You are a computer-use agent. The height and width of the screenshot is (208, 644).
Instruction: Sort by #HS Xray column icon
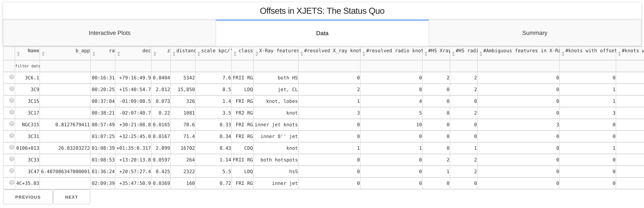(426, 54)
